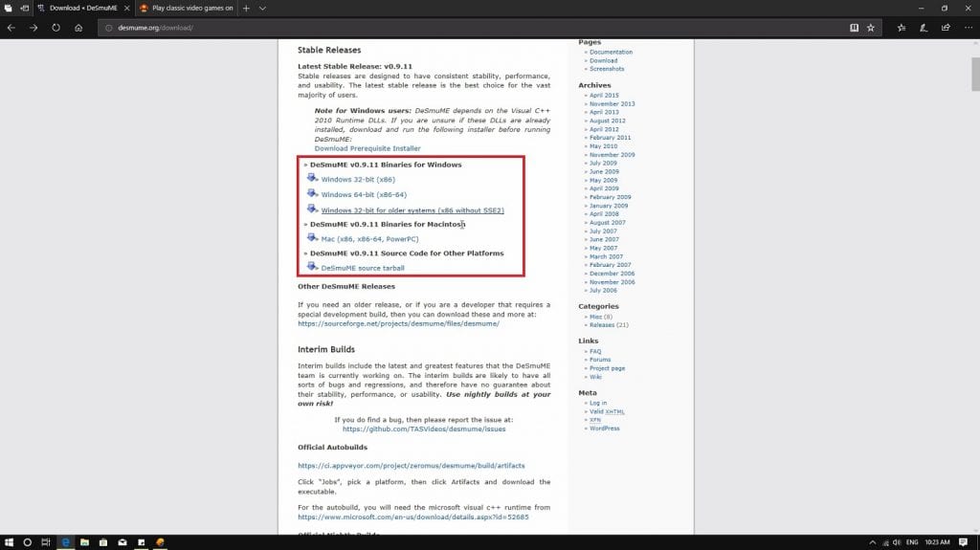Open the favorites hub icon
This screenshot has height=550, width=980.
902,28
